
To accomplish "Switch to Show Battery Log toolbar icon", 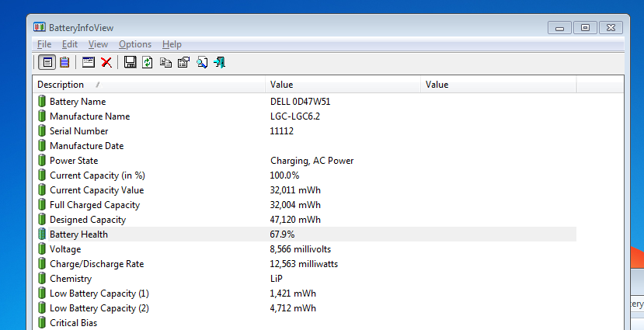I will point(64,62).
